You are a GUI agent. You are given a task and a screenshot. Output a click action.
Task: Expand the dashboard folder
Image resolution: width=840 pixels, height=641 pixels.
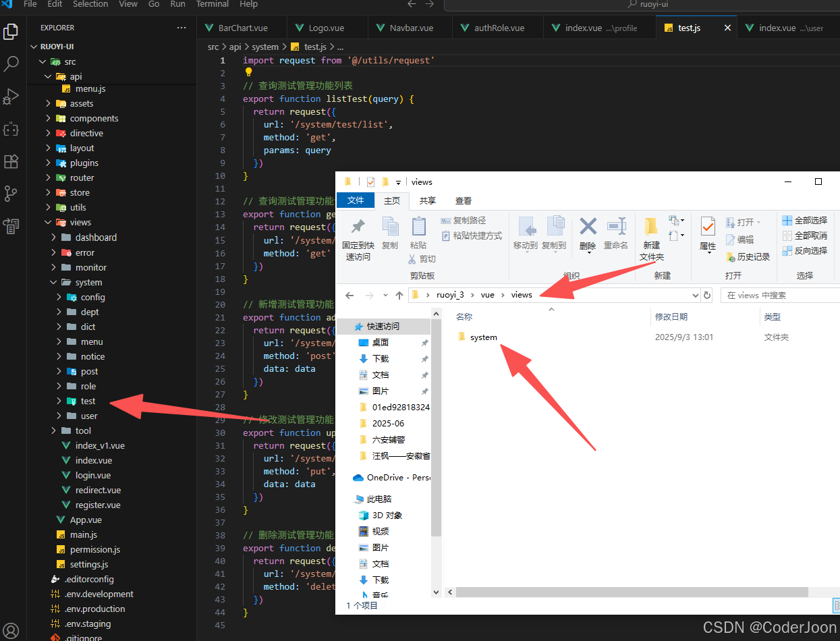(54, 238)
